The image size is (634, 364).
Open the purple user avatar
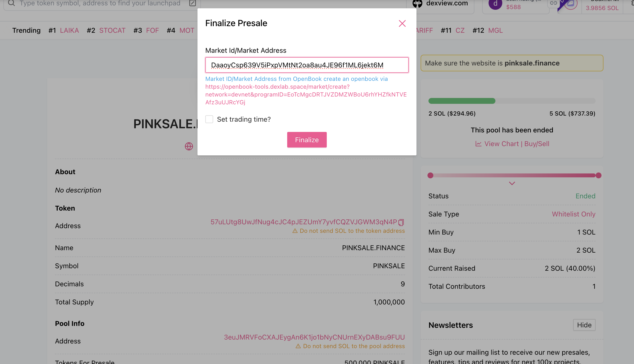pos(495,4)
